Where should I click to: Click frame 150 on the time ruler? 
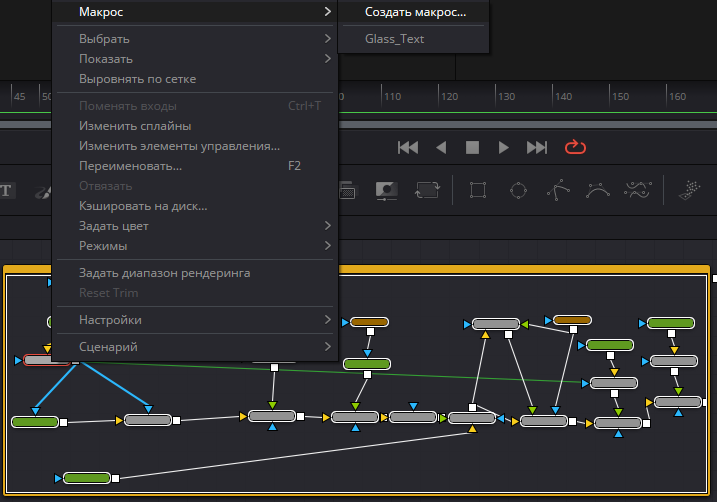pyautogui.click(x=621, y=96)
